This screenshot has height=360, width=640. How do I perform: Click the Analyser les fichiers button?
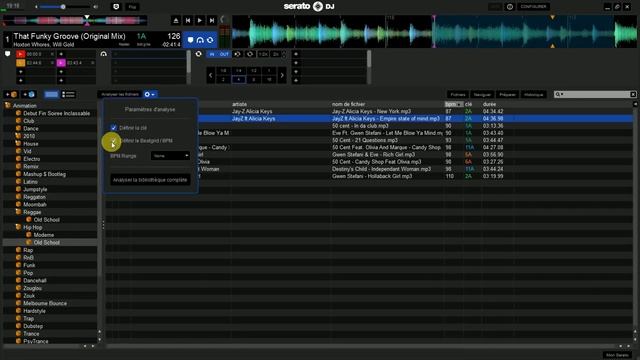point(120,94)
